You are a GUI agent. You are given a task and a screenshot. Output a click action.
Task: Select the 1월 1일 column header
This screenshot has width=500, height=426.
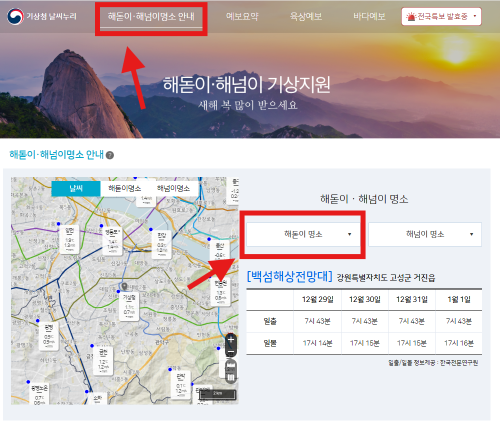point(459,299)
